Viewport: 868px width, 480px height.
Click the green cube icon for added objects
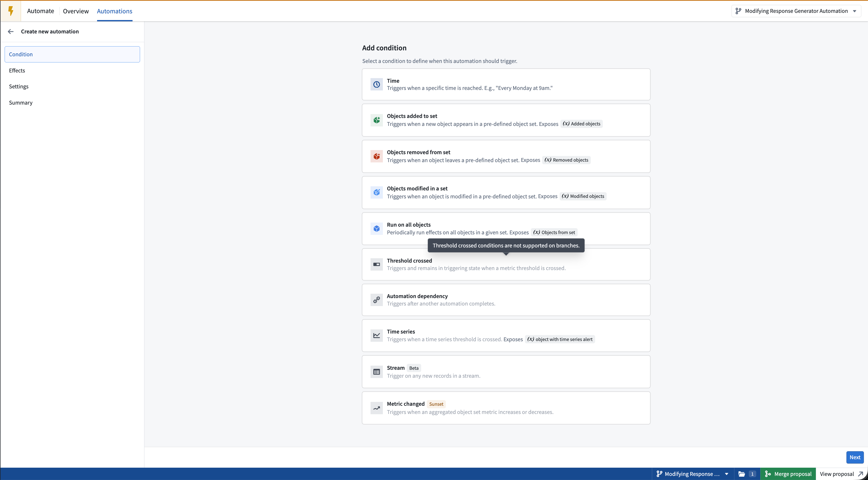tap(376, 120)
